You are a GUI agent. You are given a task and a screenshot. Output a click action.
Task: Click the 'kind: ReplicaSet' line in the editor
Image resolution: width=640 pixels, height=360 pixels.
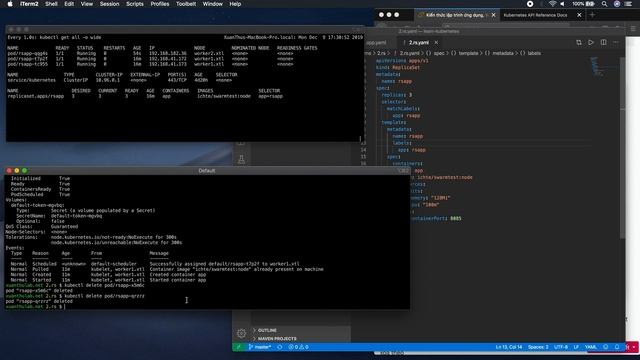click(x=398, y=67)
